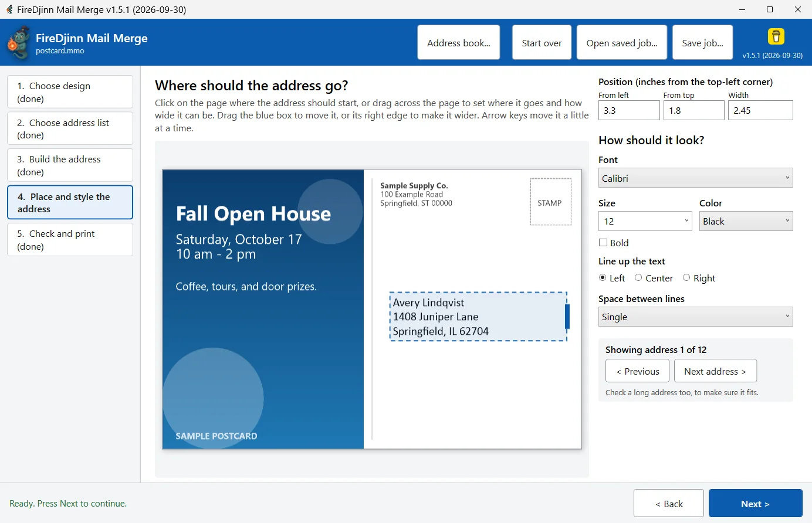Click Open saved job button
The image size is (812, 523).
pos(622,43)
